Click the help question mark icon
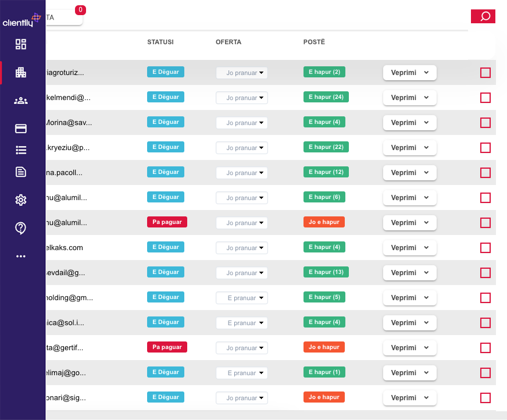The height and width of the screenshot is (420, 507). (x=21, y=228)
